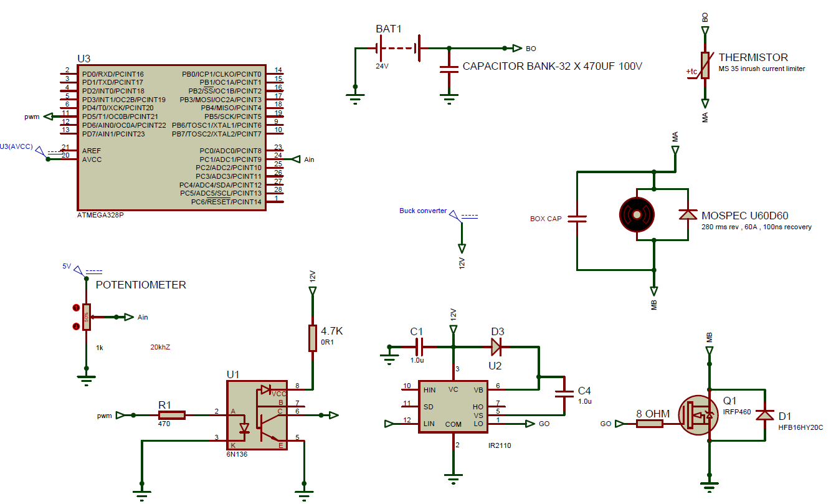
Task: Select diode D1 HFB16HY20C
Action: tap(764, 415)
